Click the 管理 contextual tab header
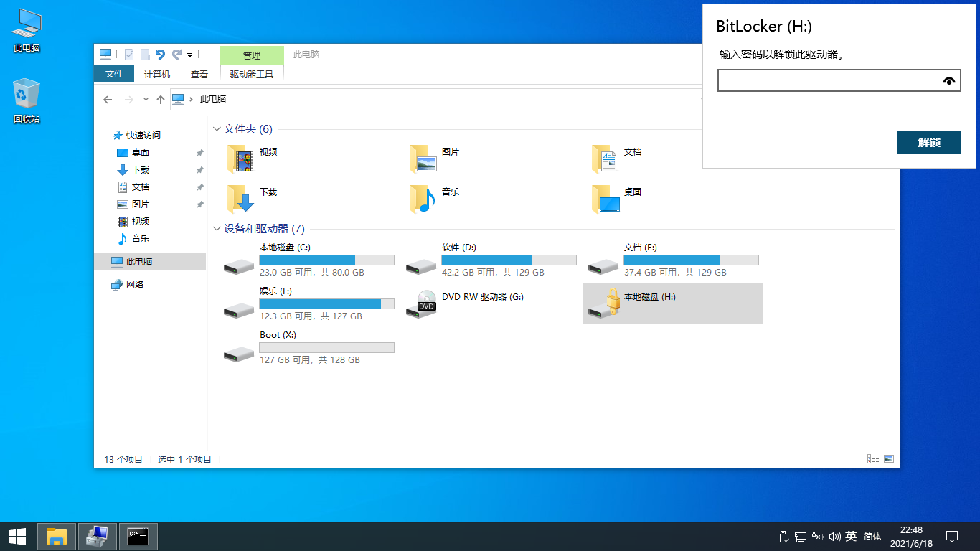The height and width of the screenshot is (551, 980). (252, 55)
